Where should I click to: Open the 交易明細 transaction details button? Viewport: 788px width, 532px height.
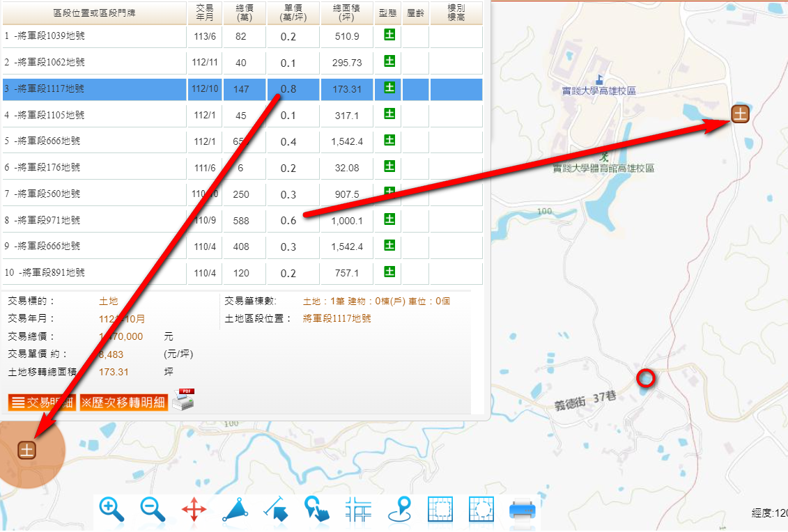pos(42,402)
